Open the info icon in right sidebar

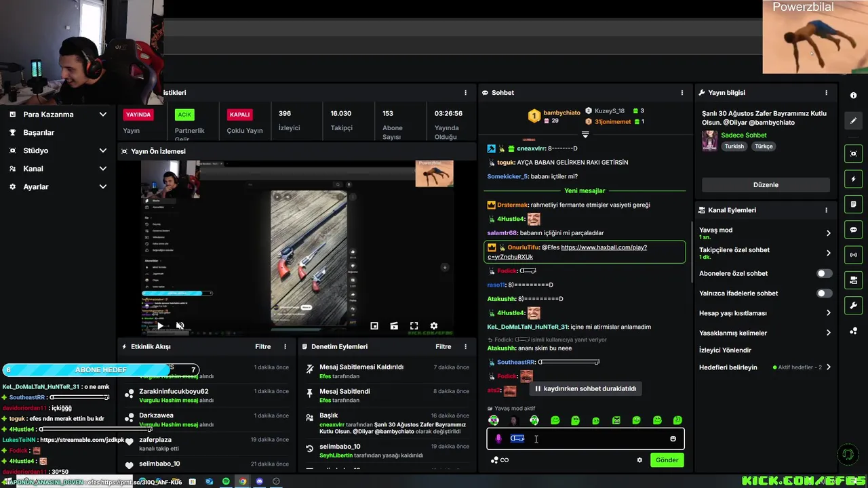click(x=853, y=96)
